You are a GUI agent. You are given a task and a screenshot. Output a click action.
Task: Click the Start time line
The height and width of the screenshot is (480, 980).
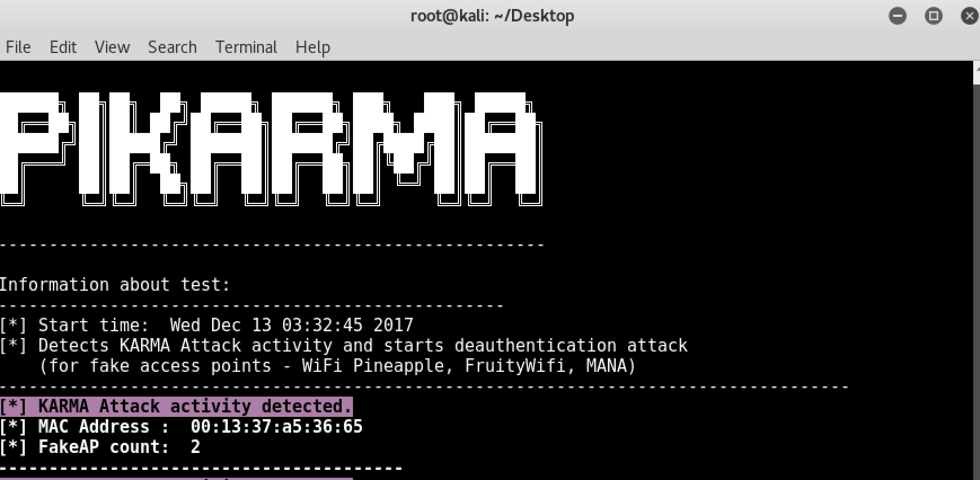coord(206,325)
